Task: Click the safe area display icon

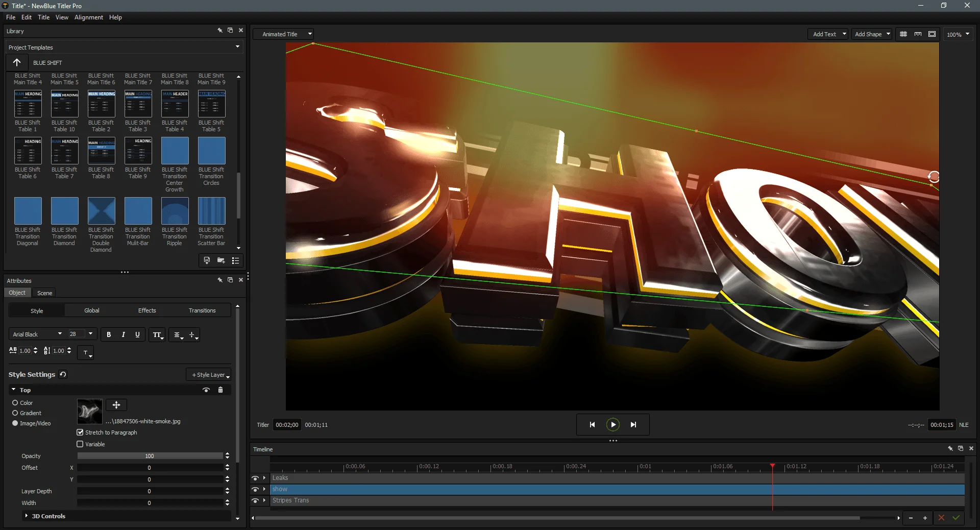Action: (x=932, y=34)
